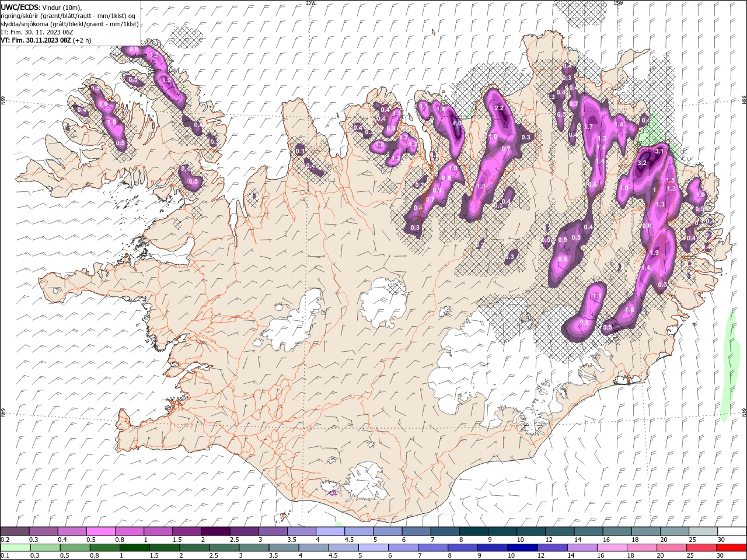Pick the lower legend swatch labeled 0.3
The image size is (747, 560).
pyautogui.click(x=45, y=548)
